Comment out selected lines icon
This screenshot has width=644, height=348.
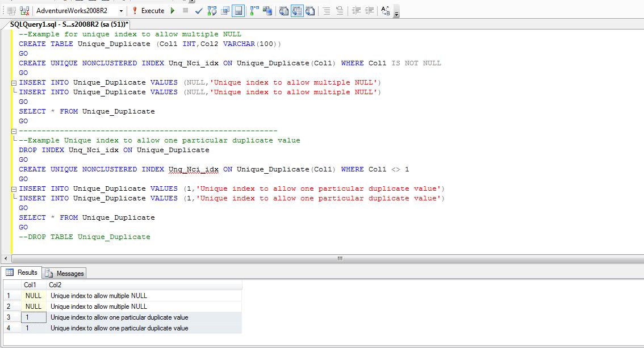pos(327,10)
